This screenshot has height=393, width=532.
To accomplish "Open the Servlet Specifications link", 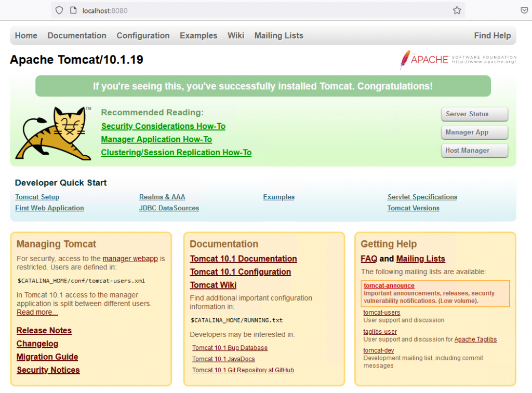I will 422,197.
